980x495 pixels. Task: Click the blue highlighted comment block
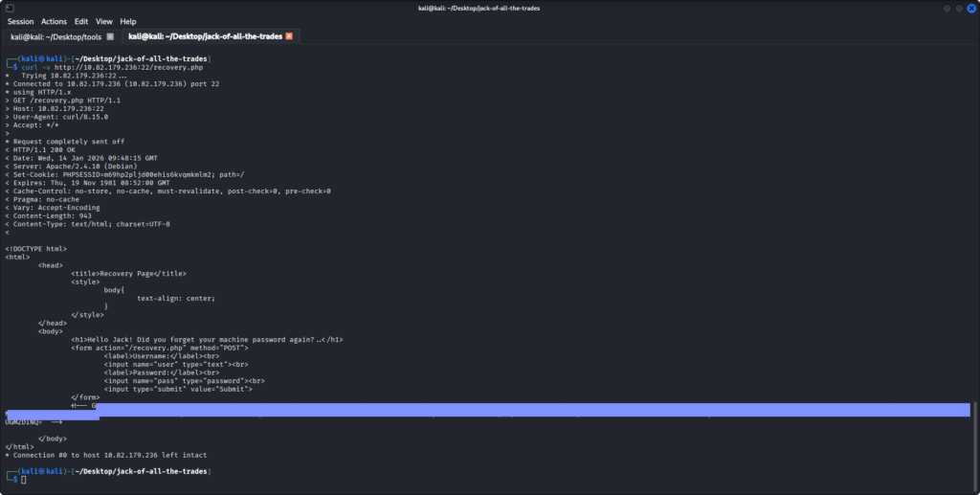coord(526,409)
